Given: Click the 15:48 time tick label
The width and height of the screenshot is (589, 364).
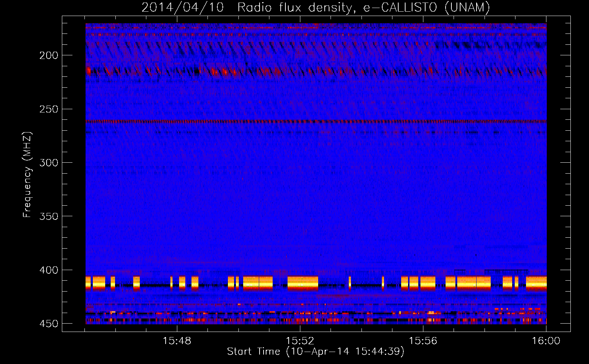Looking at the screenshot, I should (x=177, y=341).
